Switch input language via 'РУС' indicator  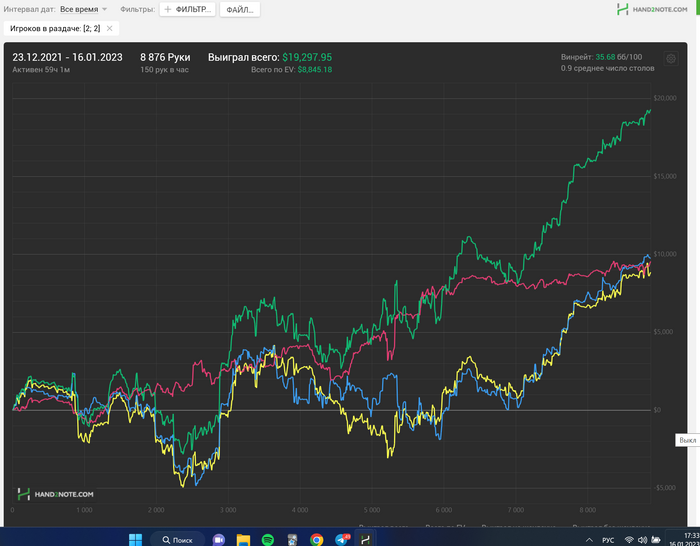(608, 540)
